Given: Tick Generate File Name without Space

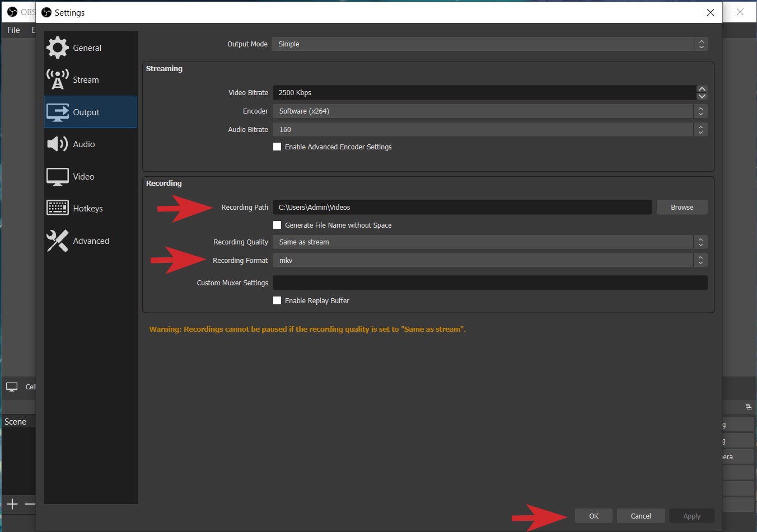Looking at the screenshot, I should [x=277, y=225].
